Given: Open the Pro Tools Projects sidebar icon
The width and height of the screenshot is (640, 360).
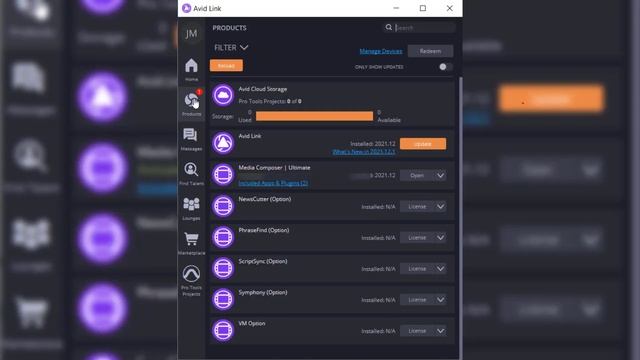Looking at the screenshot, I should pos(191,280).
